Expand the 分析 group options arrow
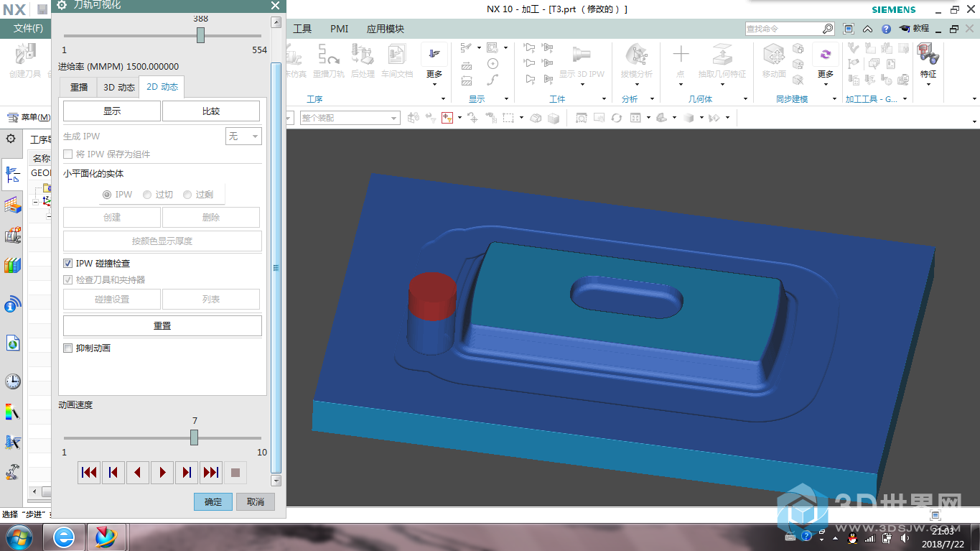Viewport: 980px width, 551px height. pyautogui.click(x=653, y=99)
